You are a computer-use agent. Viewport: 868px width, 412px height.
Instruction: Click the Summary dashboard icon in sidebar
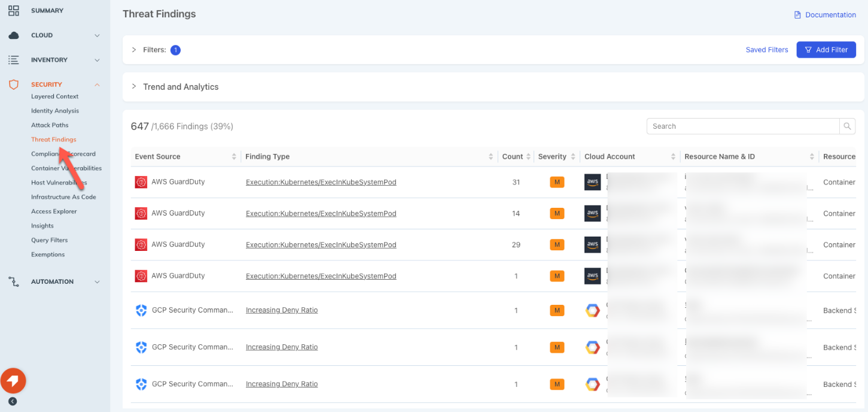pos(13,10)
